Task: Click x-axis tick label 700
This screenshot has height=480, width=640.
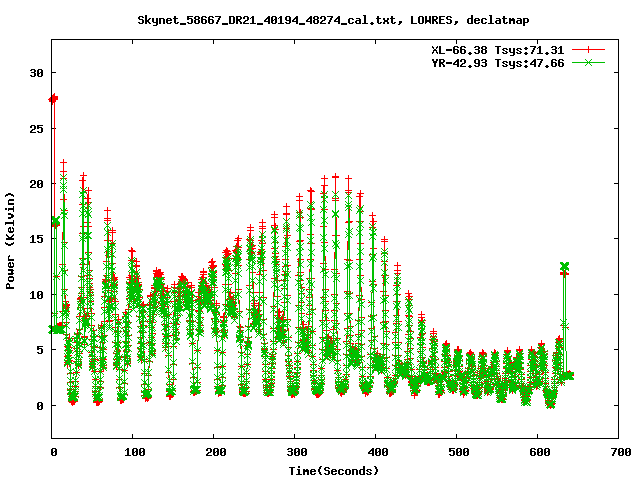Action: pyautogui.click(x=620, y=452)
